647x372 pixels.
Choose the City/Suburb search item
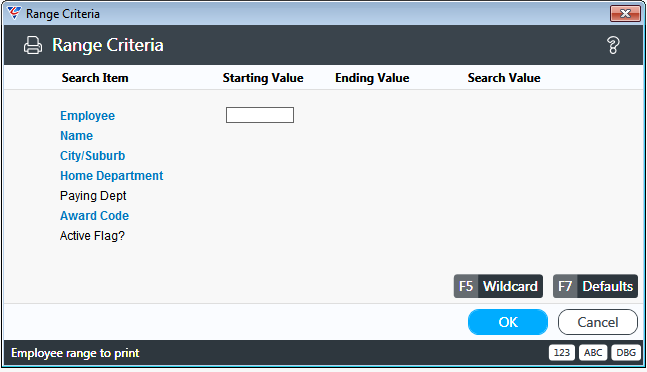pyautogui.click(x=92, y=155)
